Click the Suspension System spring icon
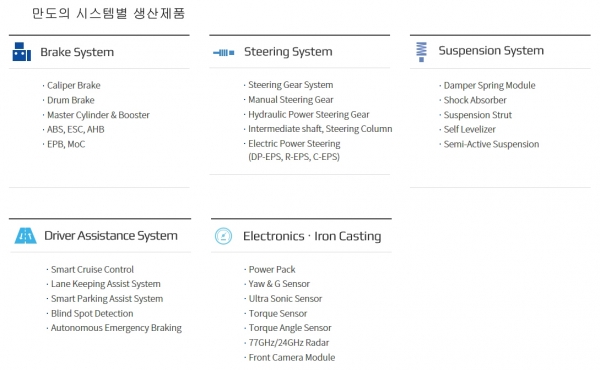The width and height of the screenshot is (600, 370). [x=421, y=52]
